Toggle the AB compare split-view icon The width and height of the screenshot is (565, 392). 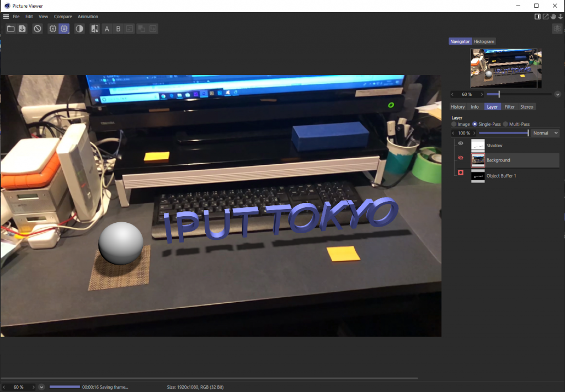[94, 29]
